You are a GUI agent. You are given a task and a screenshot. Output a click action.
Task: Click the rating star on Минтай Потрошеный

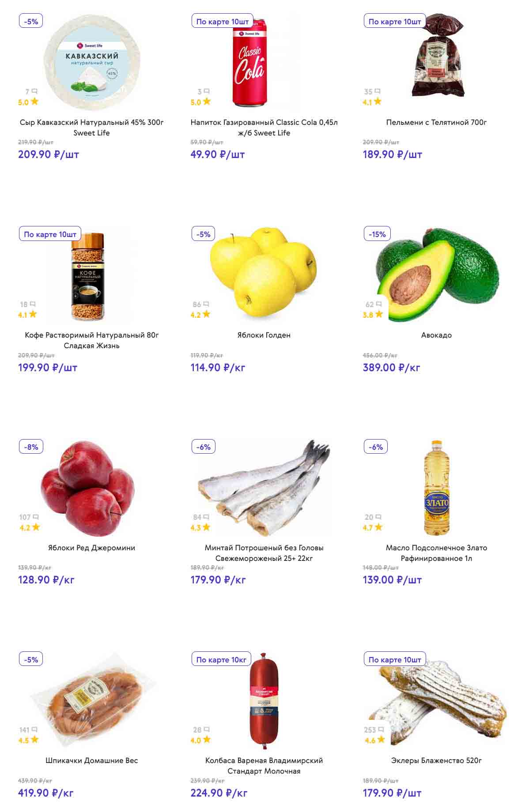[x=206, y=527]
